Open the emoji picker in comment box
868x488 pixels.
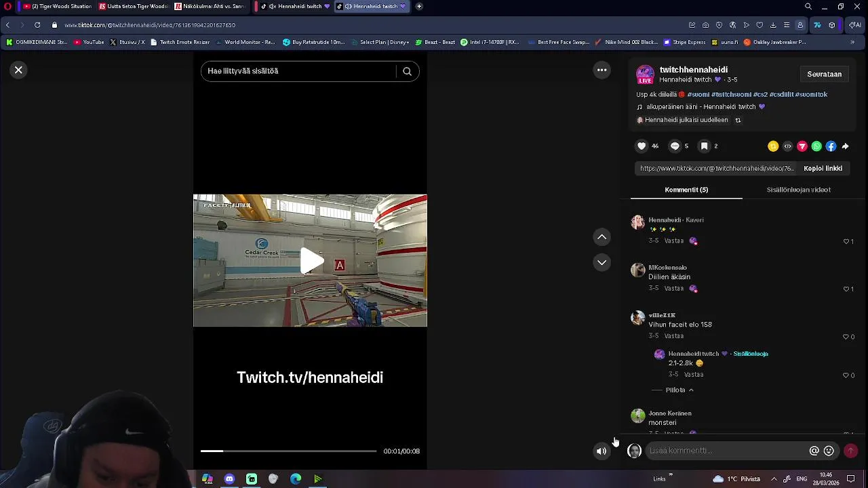point(829,451)
